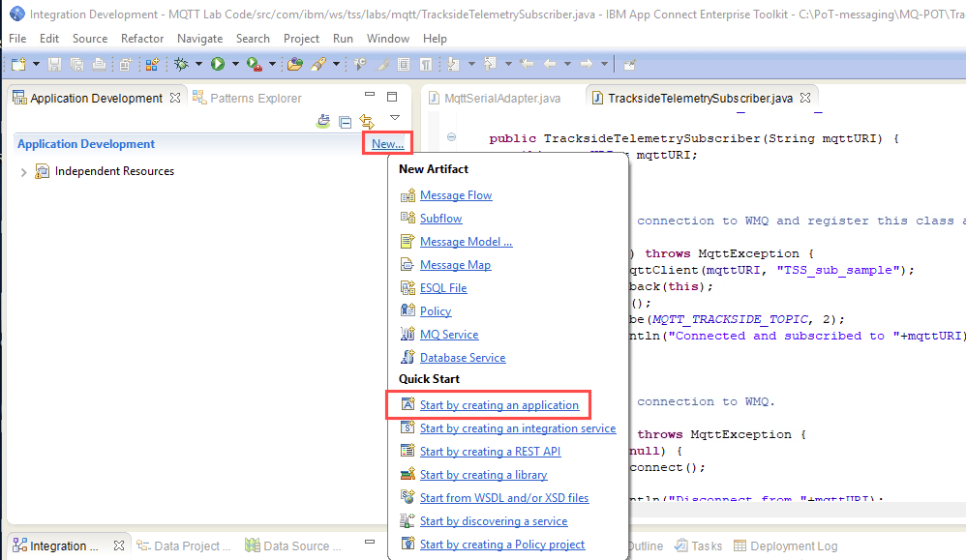Switch to the Data Project tab
This screenshot has width=966, height=560.
[184, 545]
